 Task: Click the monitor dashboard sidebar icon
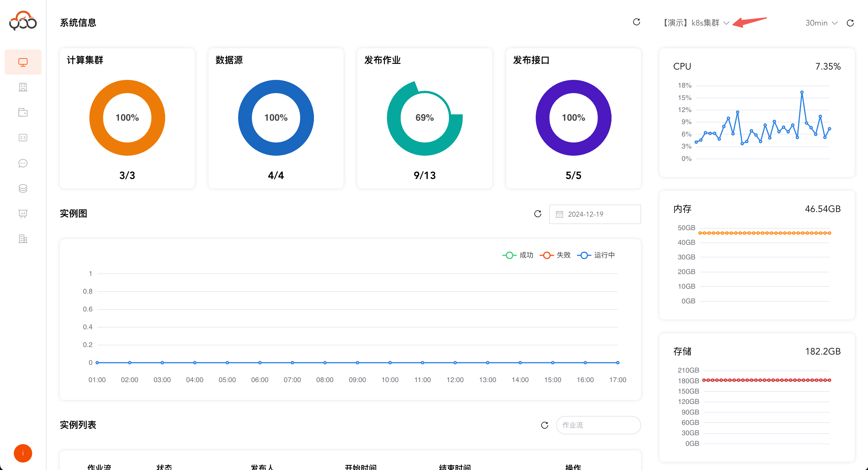point(23,62)
